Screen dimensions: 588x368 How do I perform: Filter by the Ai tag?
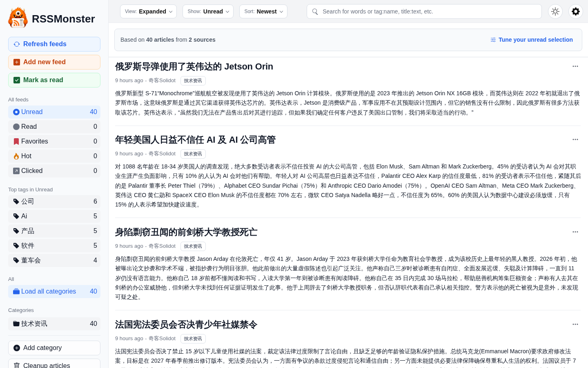tap(54, 216)
